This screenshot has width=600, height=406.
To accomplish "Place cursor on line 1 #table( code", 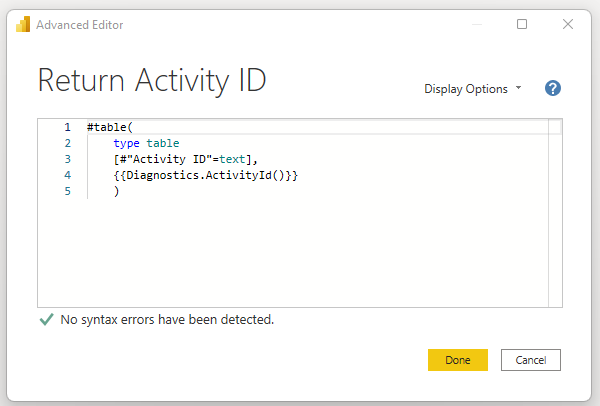I will (110, 127).
